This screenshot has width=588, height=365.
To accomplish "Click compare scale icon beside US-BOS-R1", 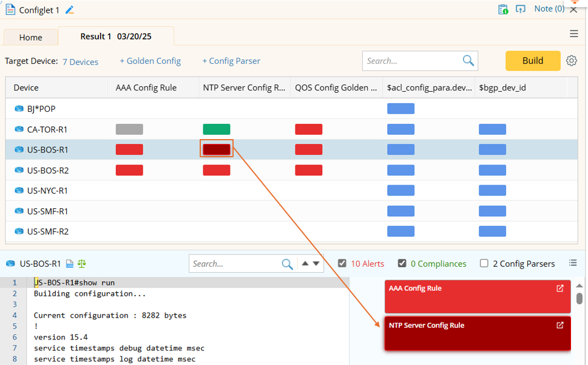I will point(82,264).
